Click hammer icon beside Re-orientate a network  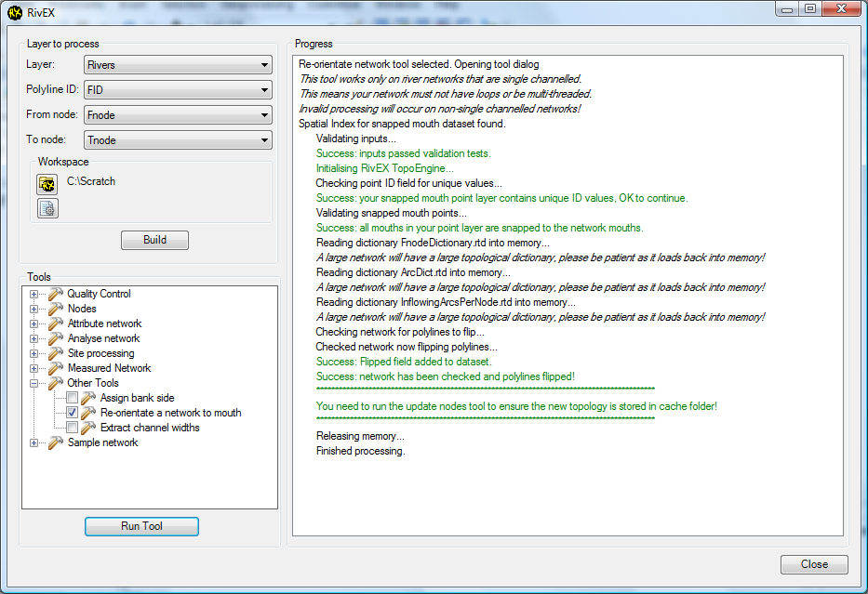coord(88,413)
